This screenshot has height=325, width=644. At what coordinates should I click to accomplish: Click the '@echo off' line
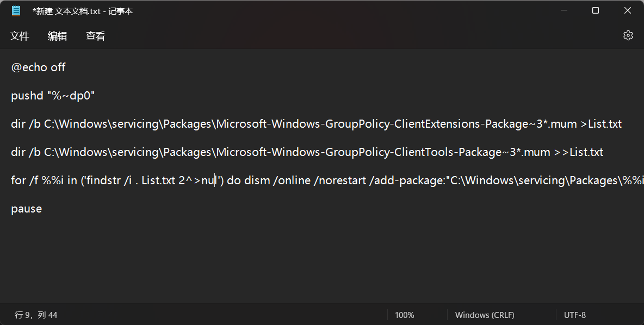click(x=38, y=67)
